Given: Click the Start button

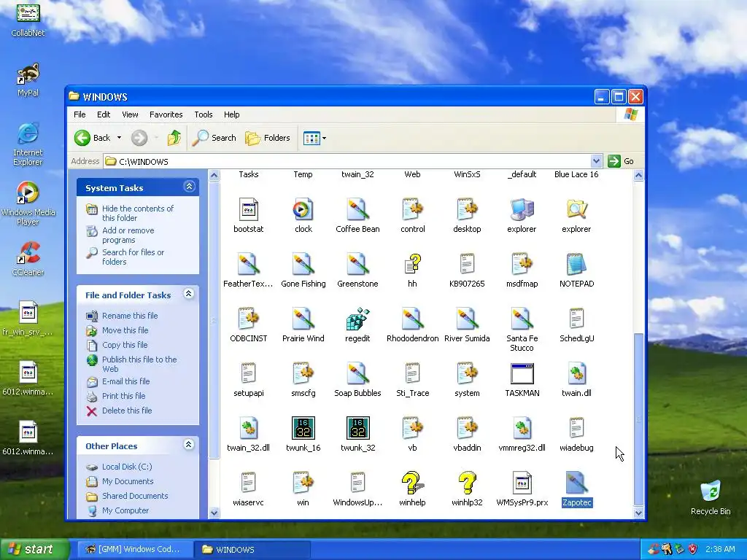Looking at the screenshot, I should tap(35, 549).
